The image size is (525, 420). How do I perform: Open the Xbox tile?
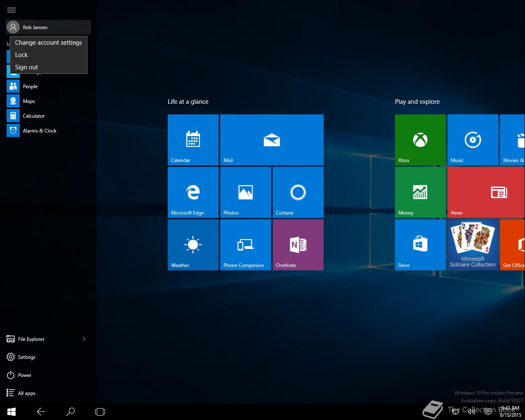tap(420, 140)
